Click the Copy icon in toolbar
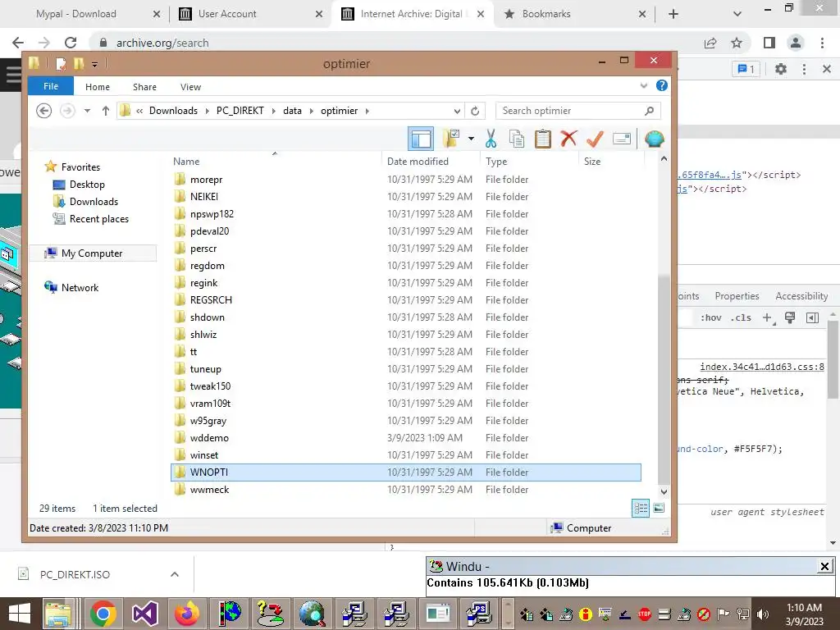Viewport: 840px width, 630px height. coord(517,139)
